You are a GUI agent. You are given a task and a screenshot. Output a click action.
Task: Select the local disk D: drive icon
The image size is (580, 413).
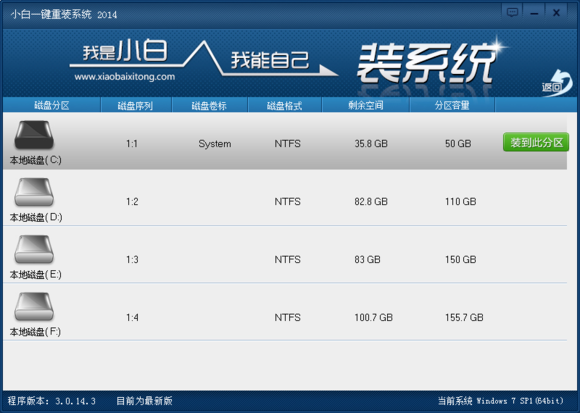34,192
